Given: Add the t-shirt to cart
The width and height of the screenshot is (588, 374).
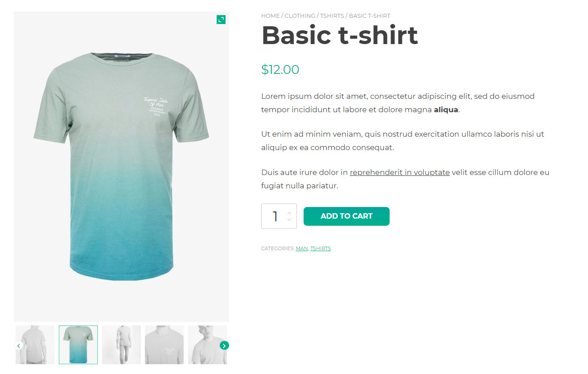Looking at the screenshot, I should (346, 216).
